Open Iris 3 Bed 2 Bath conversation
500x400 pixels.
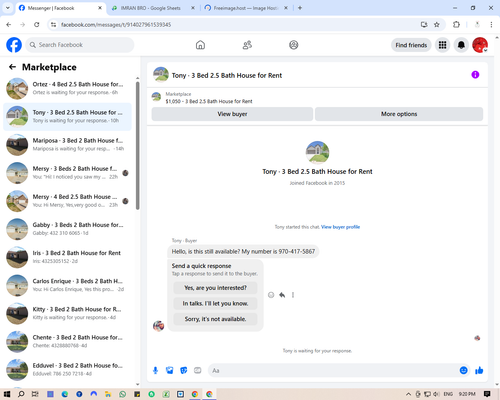[68, 257]
